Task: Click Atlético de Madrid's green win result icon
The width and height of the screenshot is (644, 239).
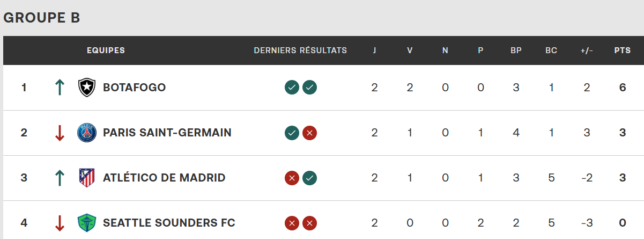Action: (309, 177)
